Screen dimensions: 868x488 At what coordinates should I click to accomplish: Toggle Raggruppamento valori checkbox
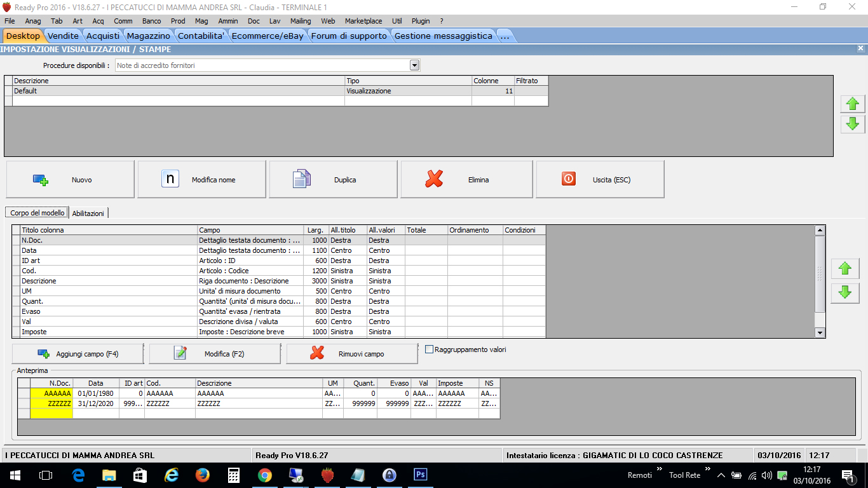(x=429, y=349)
